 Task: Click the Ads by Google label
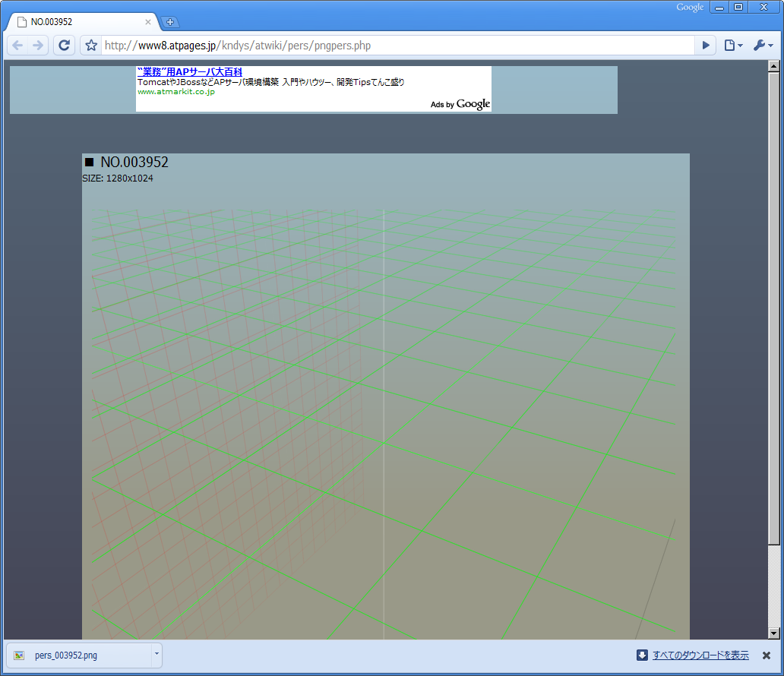(x=460, y=104)
